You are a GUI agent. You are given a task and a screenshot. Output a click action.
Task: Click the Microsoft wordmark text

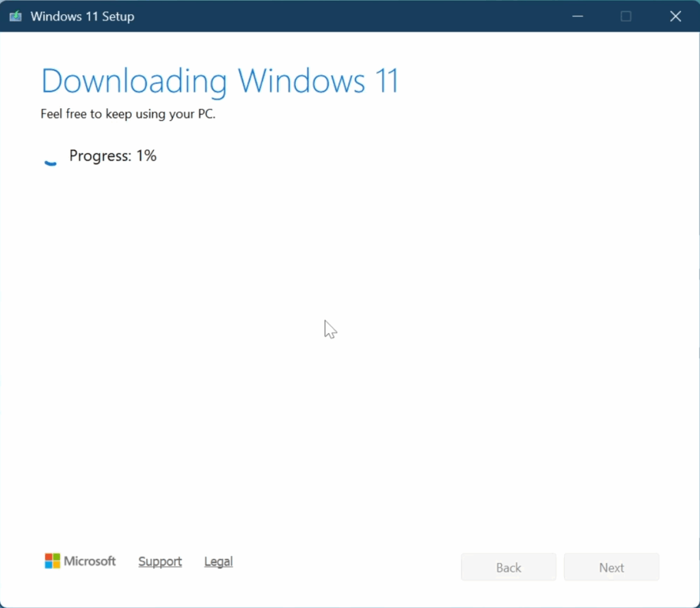[x=90, y=561]
